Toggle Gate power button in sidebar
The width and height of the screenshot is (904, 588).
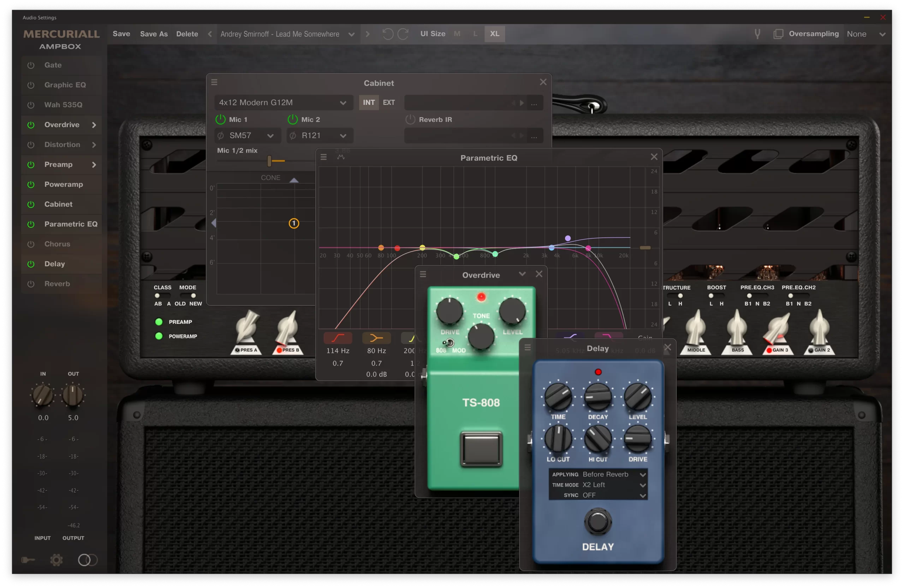pyautogui.click(x=31, y=65)
